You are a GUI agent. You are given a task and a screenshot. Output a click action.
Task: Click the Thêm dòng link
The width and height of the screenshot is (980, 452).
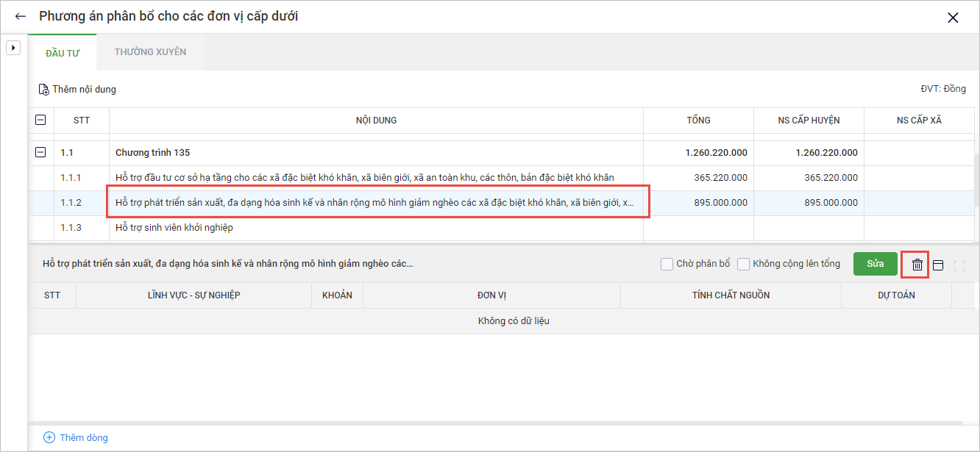[x=84, y=437]
